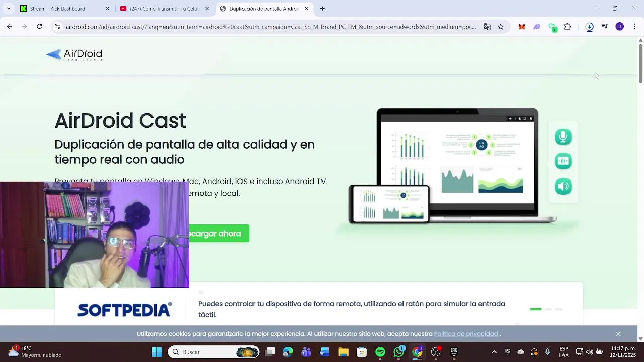Open File Explorer from the taskbar

tap(343, 352)
